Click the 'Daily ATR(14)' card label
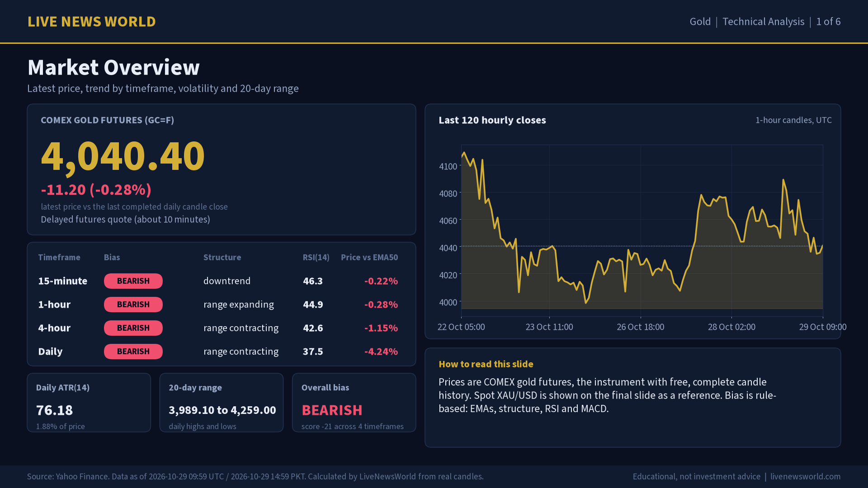 click(63, 388)
